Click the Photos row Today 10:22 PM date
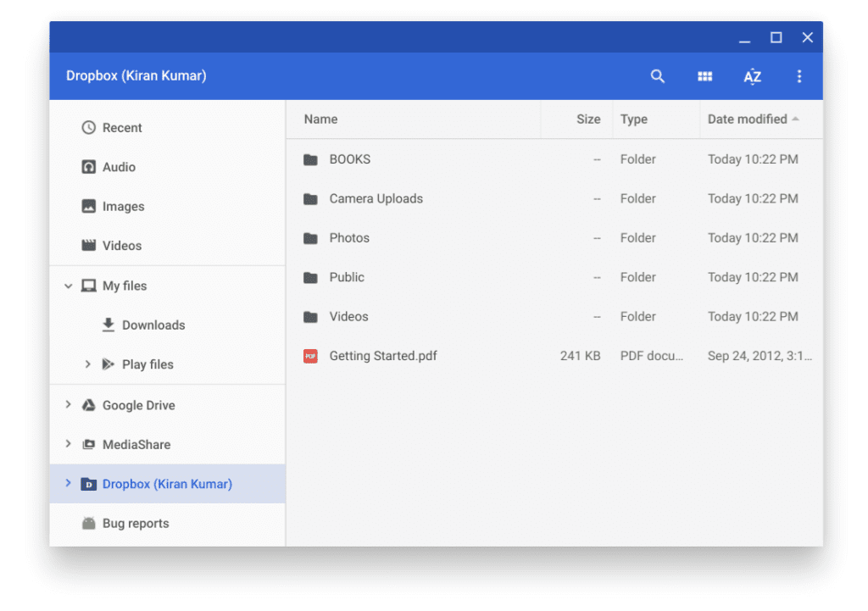 click(x=753, y=238)
